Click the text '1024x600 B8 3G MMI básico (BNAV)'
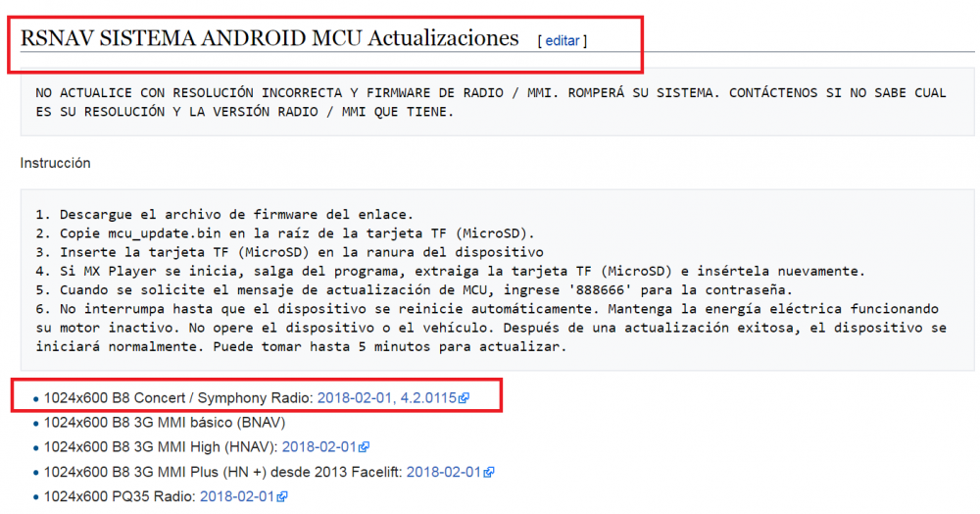The width and height of the screenshot is (980, 514). [x=165, y=423]
